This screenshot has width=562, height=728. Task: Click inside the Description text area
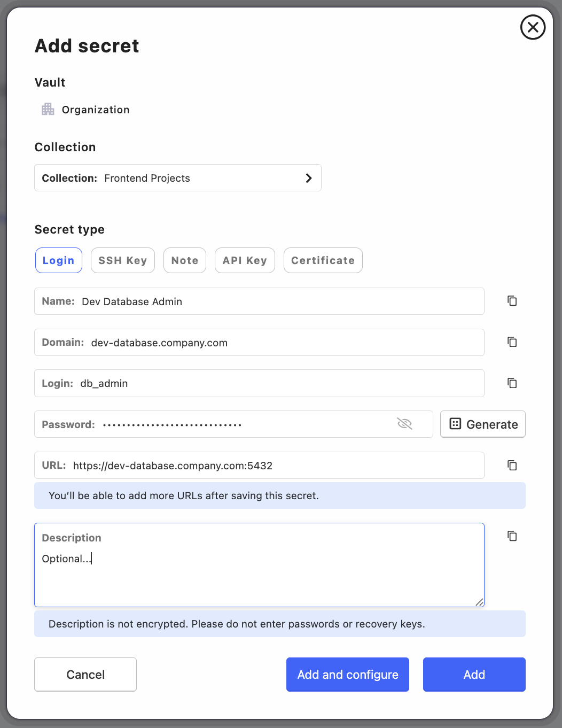pyautogui.click(x=259, y=565)
